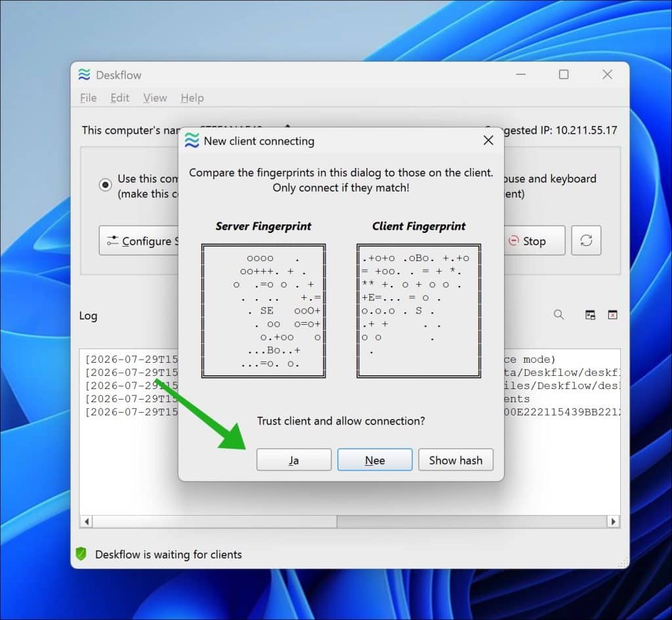Open the View menu

click(x=155, y=98)
